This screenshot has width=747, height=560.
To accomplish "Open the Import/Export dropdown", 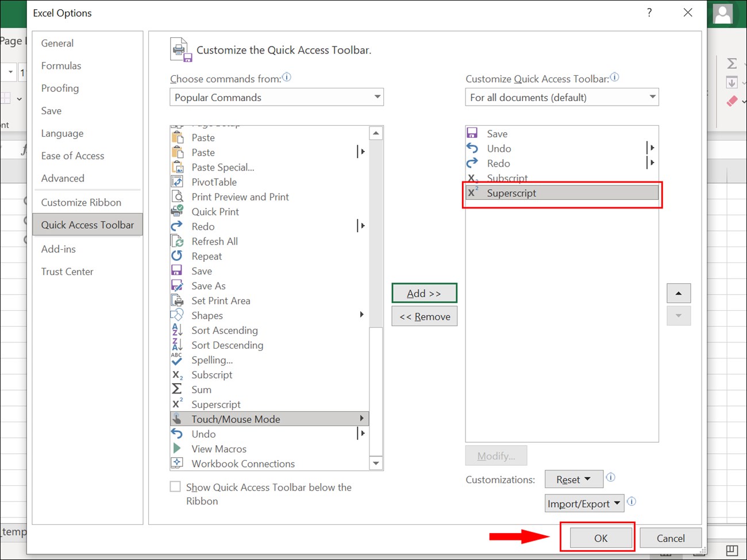I will pos(584,504).
